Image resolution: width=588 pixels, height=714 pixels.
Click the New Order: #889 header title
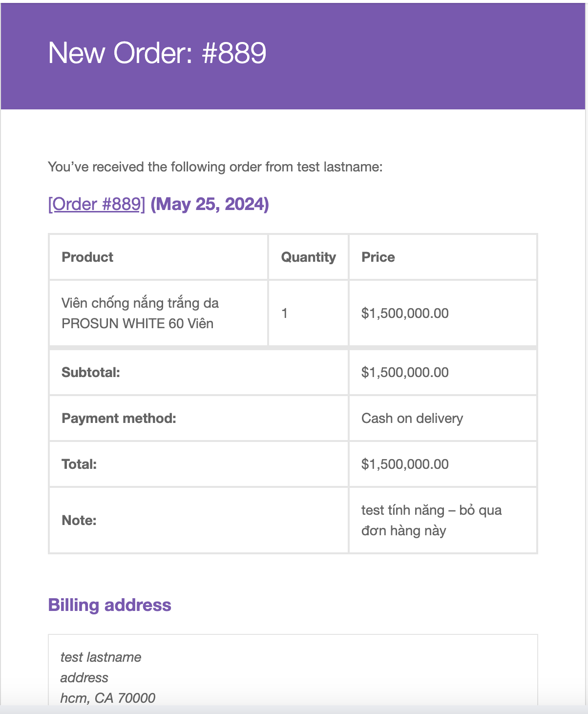click(157, 53)
